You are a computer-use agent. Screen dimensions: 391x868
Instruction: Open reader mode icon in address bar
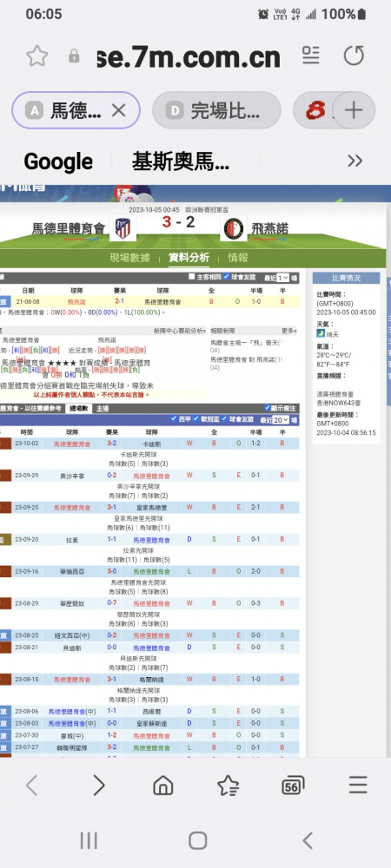pos(311,56)
